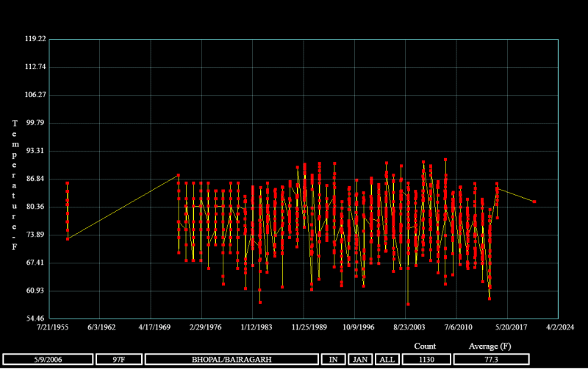
Task: Click the average value 77.3
Action: point(491,360)
